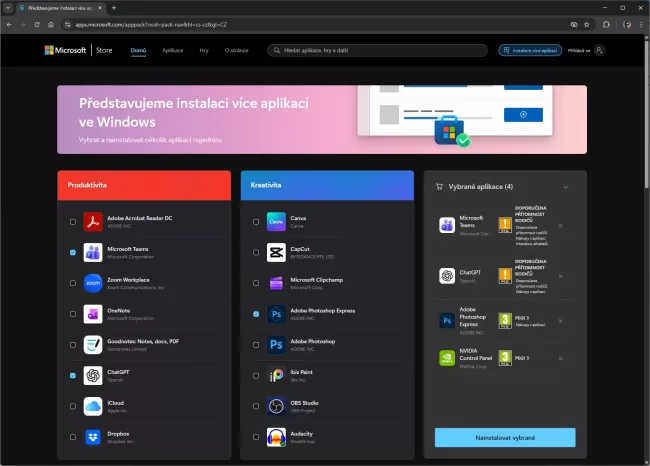This screenshot has height=466, width=650.
Task: Click the Nainstalovat vybrané button
Action: [505, 438]
